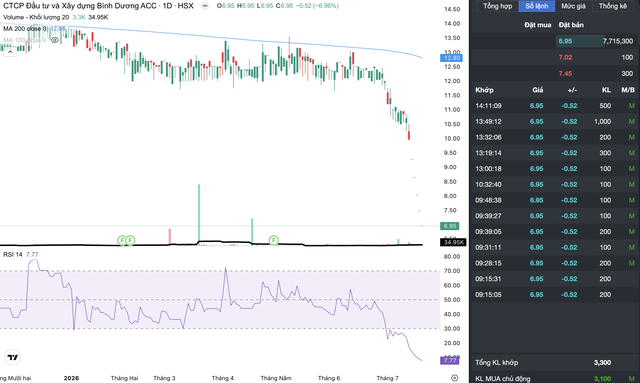This screenshot has width=640, height=383.
Task: Select the Sổ lệnh tab
Action: pyautogui.click(x=536, y=6)
